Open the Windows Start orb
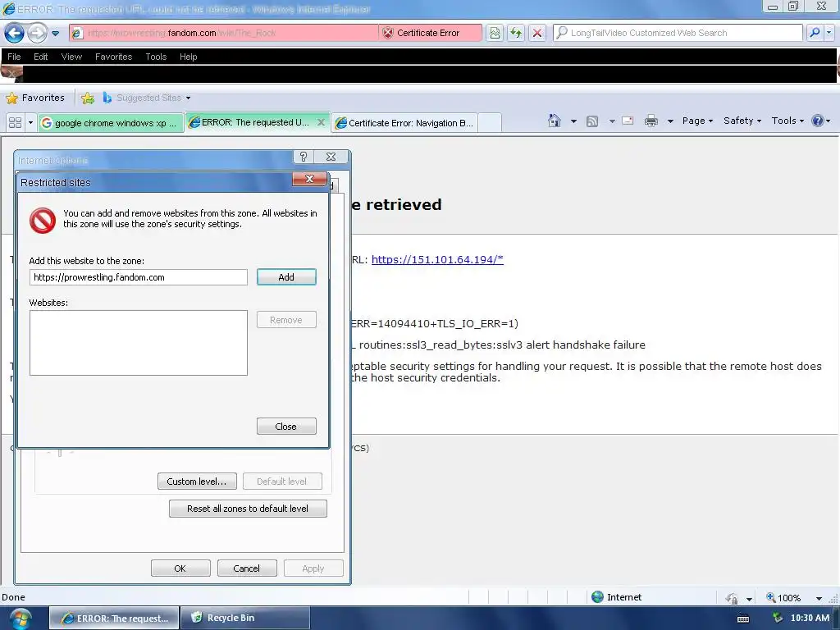This screenshot has height=630, width=840. click(x=20, y=619)
